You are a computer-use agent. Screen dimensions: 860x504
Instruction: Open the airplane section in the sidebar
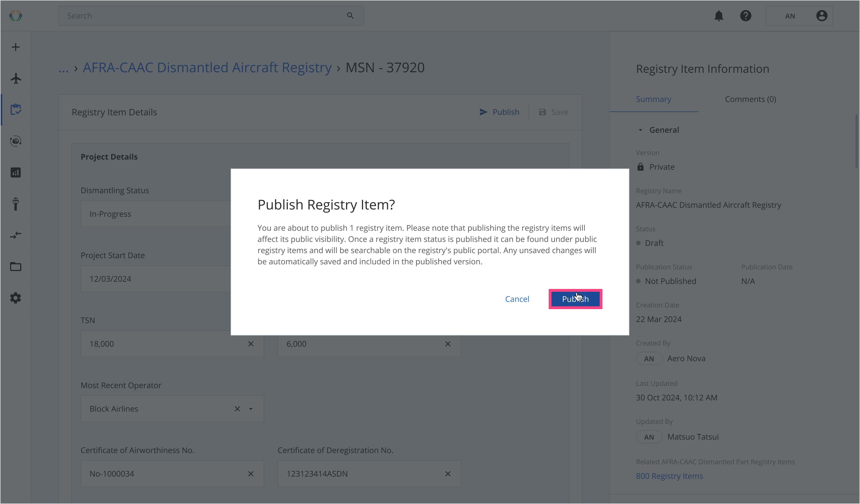coord(16,78)
